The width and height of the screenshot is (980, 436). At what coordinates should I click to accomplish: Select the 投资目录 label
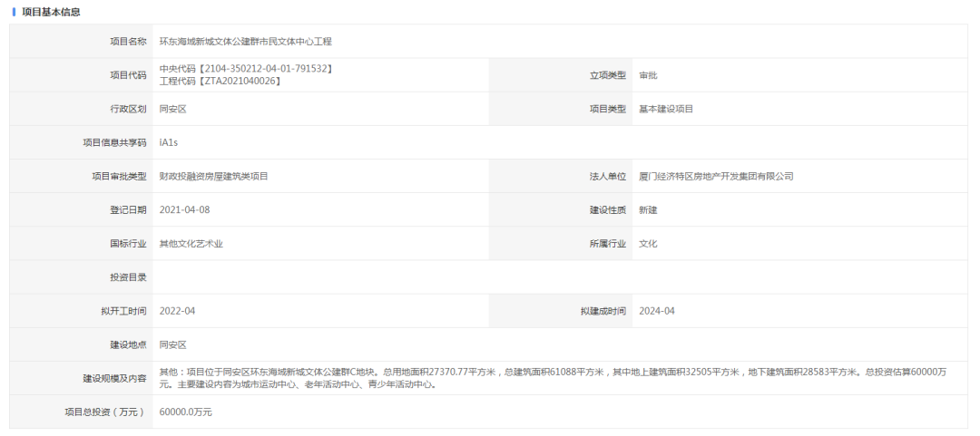point(128,277)
